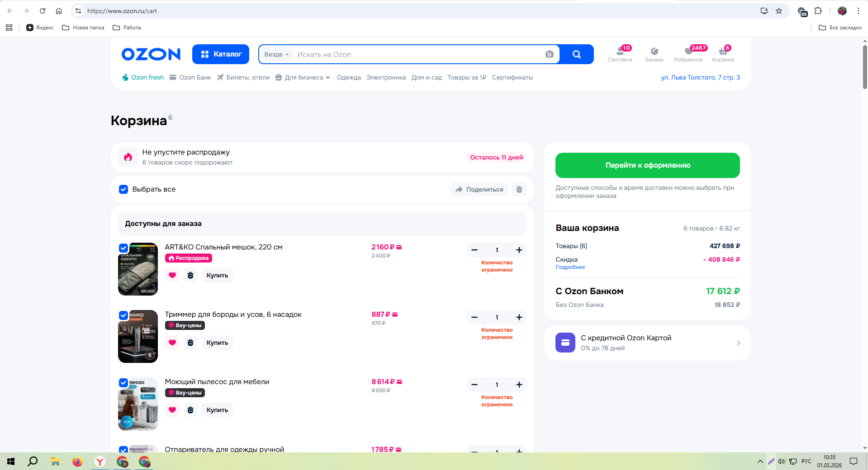Remove washing vacuum cleaner from cart
The image size is (868, 470).
point(190,410)
